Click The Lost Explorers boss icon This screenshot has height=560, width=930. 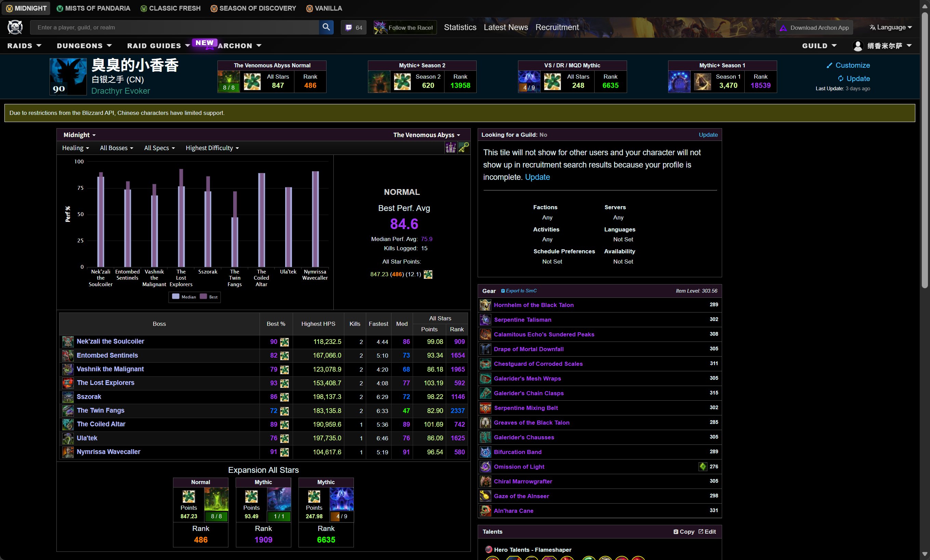(x=68, y=383)
